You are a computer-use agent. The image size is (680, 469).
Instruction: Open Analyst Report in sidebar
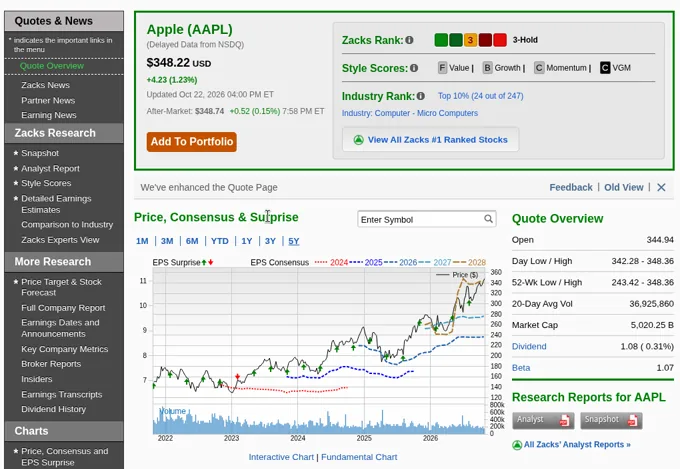[x=50, y=168]
